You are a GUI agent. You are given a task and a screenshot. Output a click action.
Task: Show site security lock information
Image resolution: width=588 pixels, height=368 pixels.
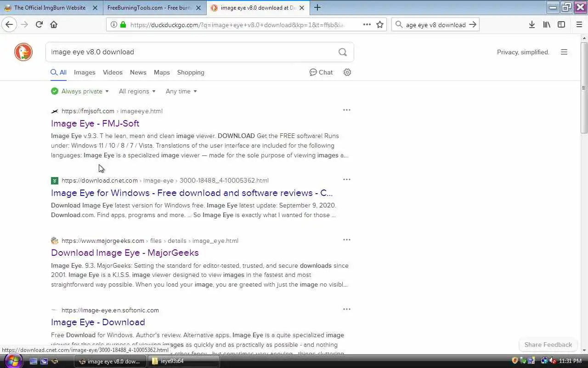coord(123,24)
